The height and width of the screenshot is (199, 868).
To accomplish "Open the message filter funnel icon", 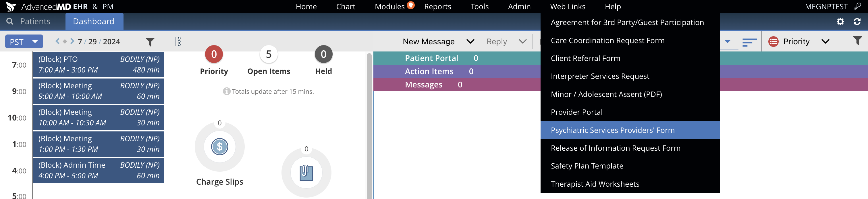I will [857, 41].
